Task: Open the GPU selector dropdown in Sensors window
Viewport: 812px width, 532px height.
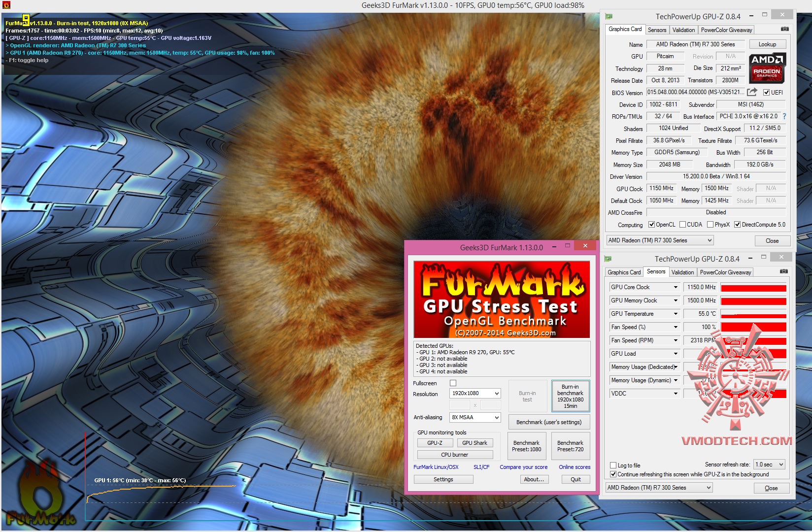Action: tap(659, 488)
